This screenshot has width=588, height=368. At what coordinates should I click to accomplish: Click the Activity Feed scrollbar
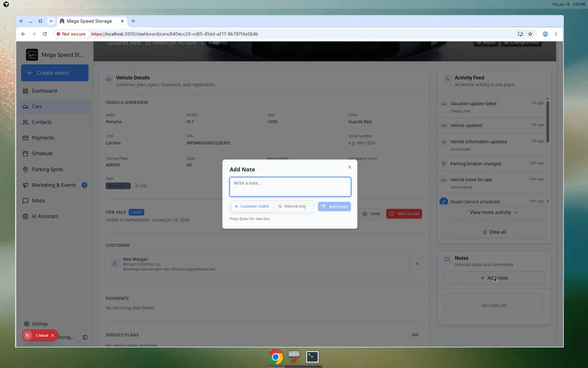(548, 122)
